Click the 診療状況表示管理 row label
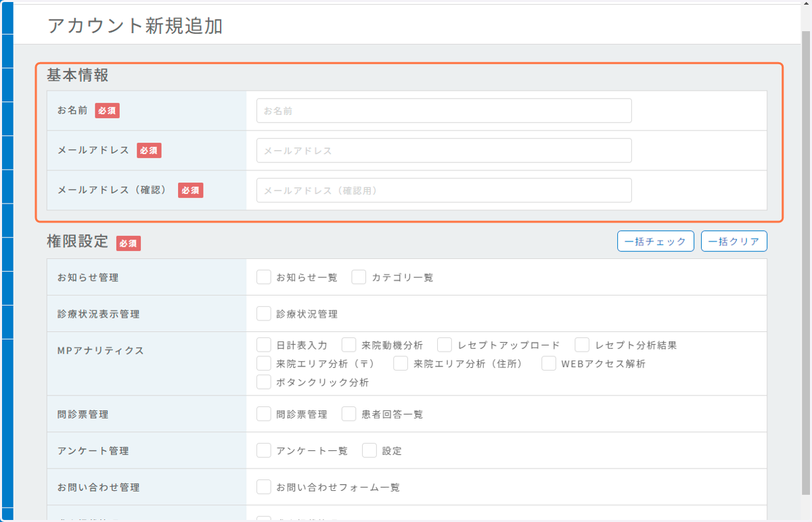812x522 pixels. click(x=99, y=314)
